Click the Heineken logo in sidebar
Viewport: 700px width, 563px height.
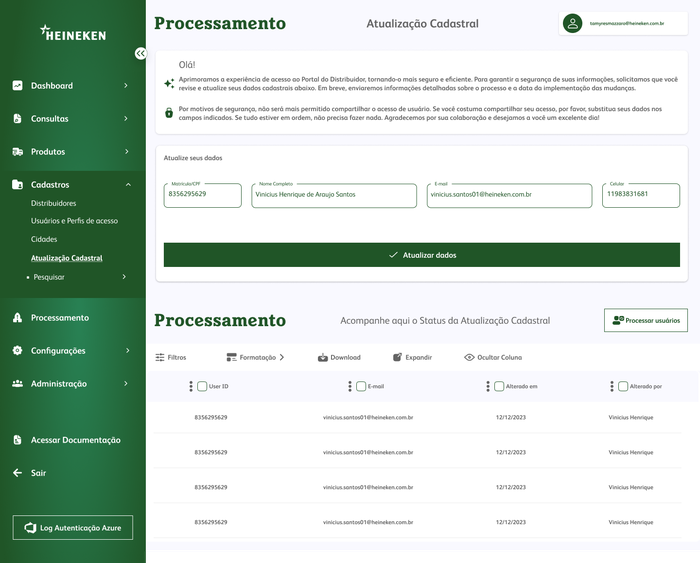[73, 33]
